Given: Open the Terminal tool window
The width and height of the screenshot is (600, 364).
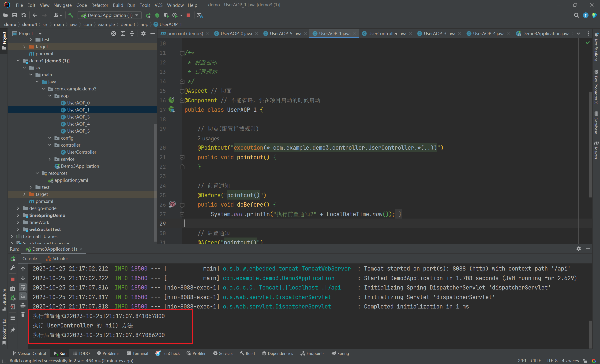Looking at the screenshot, I should point(138,353).
